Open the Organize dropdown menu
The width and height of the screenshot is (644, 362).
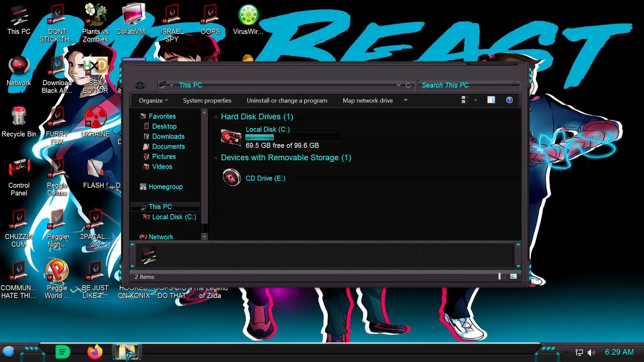click(153, 101)
